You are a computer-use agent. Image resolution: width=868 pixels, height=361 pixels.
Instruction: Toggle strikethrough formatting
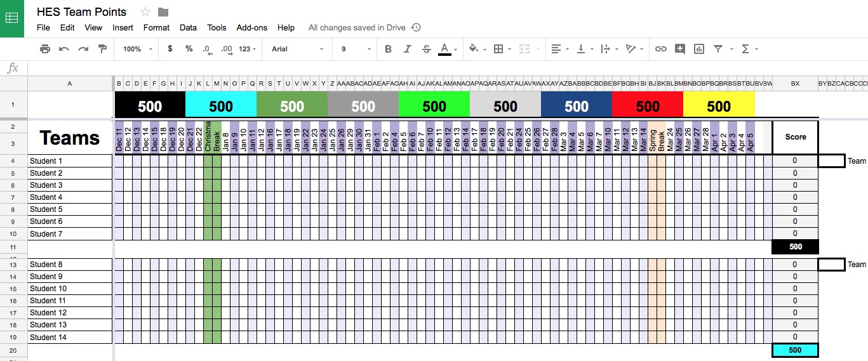[x=426, y=49]
